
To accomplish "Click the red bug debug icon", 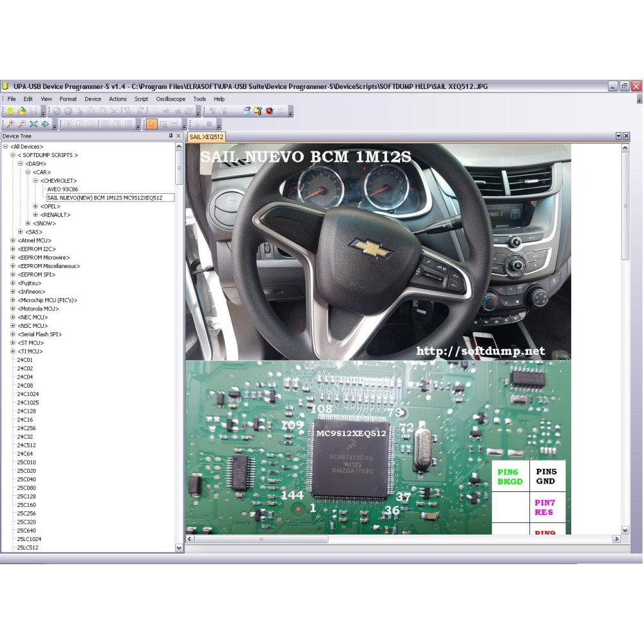I will (269, 111).
